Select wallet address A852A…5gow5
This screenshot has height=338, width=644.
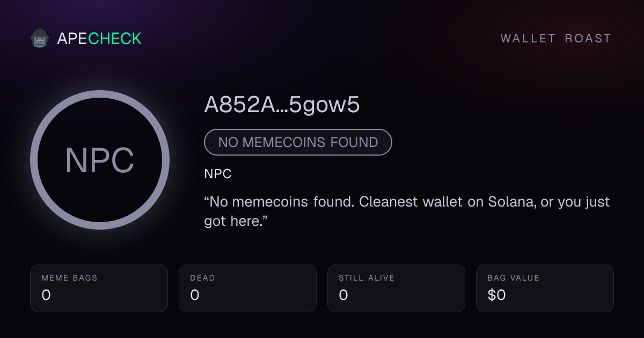(282, 106)
